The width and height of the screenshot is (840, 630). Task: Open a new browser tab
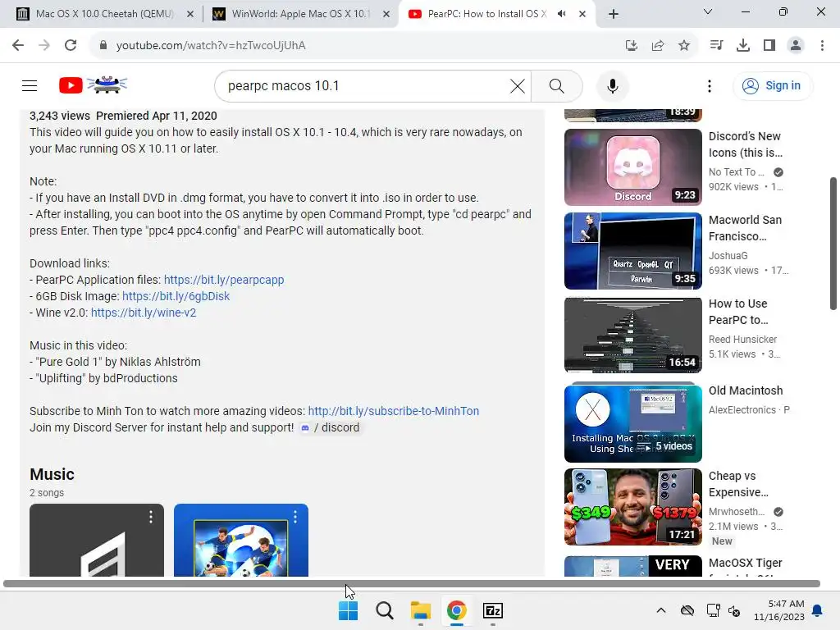(614, 15)
